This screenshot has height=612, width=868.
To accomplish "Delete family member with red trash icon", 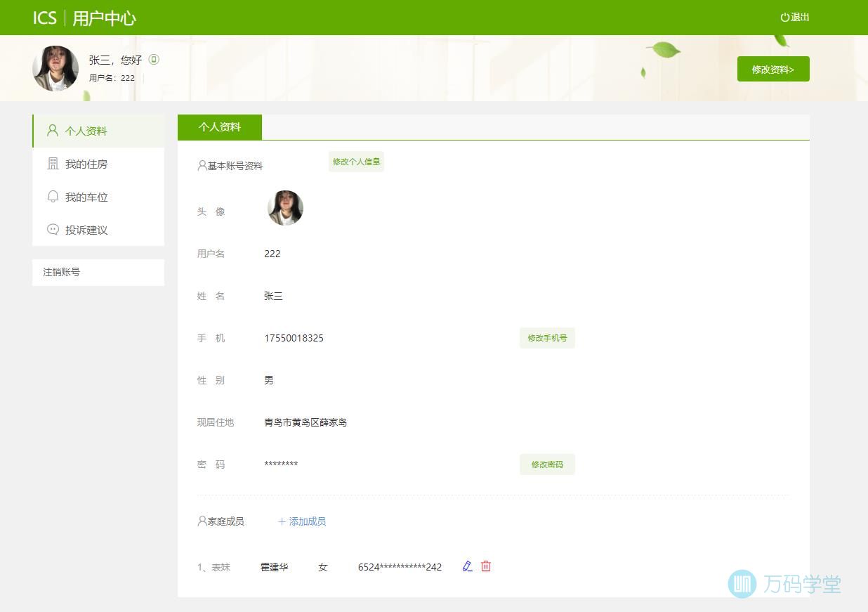I will click(486, 566).
